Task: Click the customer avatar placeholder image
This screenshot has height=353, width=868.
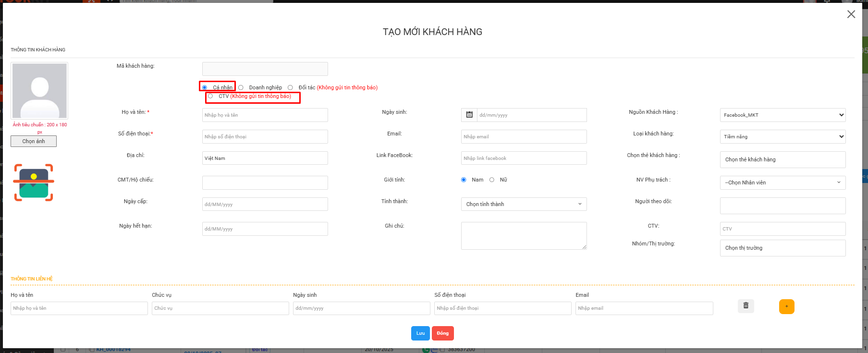Action: (39, 90)
